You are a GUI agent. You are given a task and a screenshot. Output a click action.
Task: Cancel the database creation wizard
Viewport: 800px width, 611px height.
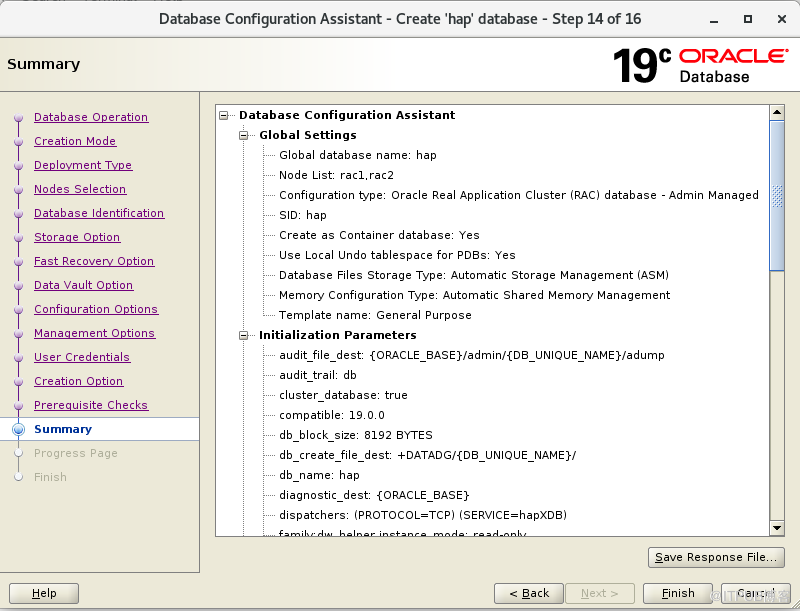(756, 593)
